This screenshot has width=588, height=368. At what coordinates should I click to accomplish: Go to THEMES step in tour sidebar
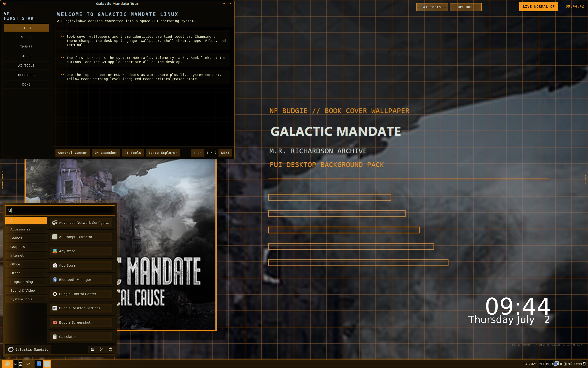point(26,47)
